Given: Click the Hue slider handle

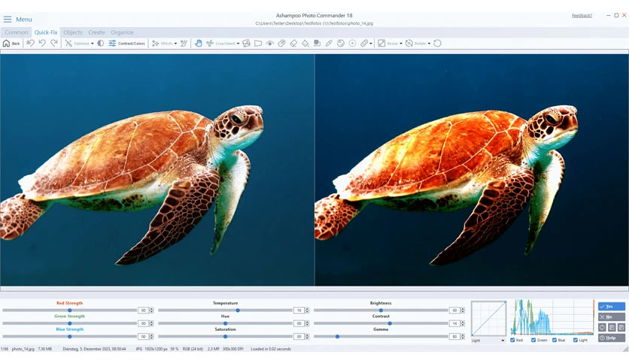Looking at the screenshot, I should point(226,323).
